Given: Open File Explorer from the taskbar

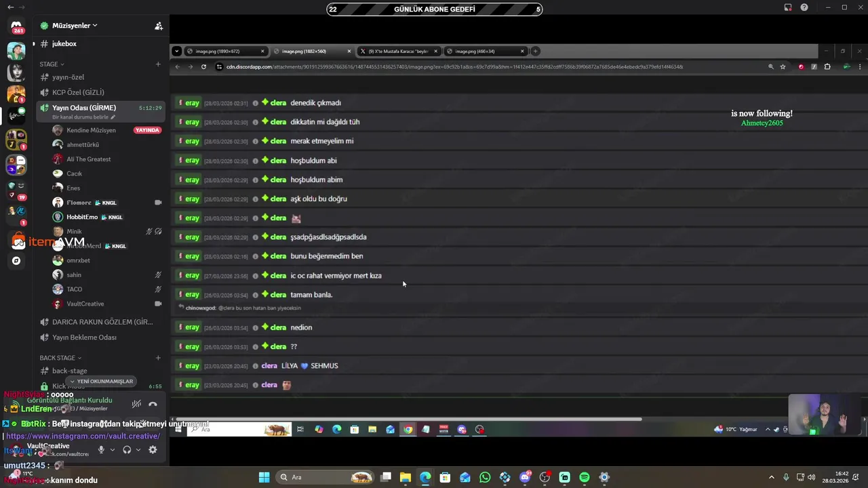Looking at the screenshot, I should (x=405, y=477).
